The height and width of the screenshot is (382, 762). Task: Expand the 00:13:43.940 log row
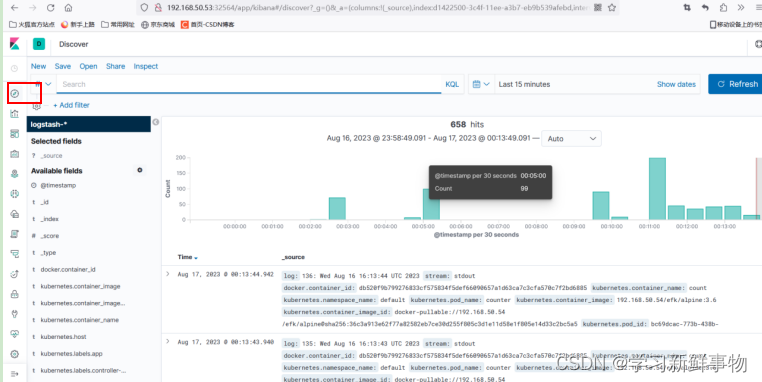coord(168,342)
